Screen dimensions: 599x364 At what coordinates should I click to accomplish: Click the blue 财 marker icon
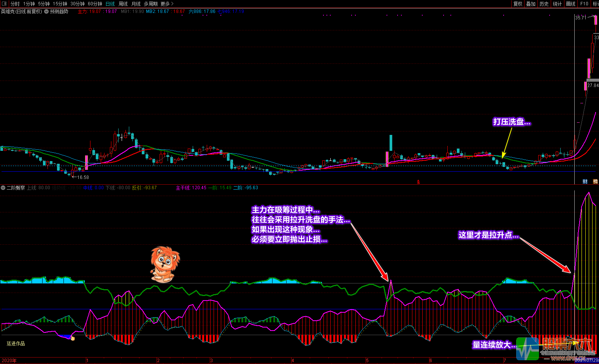[x=585, y=182]
